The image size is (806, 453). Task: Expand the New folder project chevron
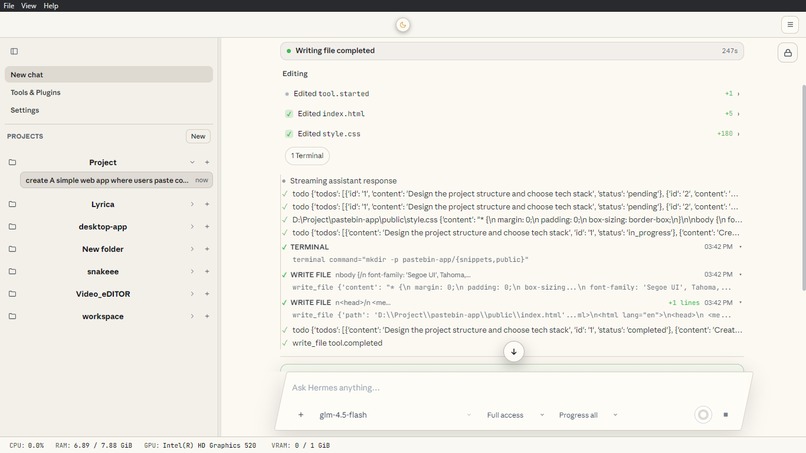[x=192, y=249]
